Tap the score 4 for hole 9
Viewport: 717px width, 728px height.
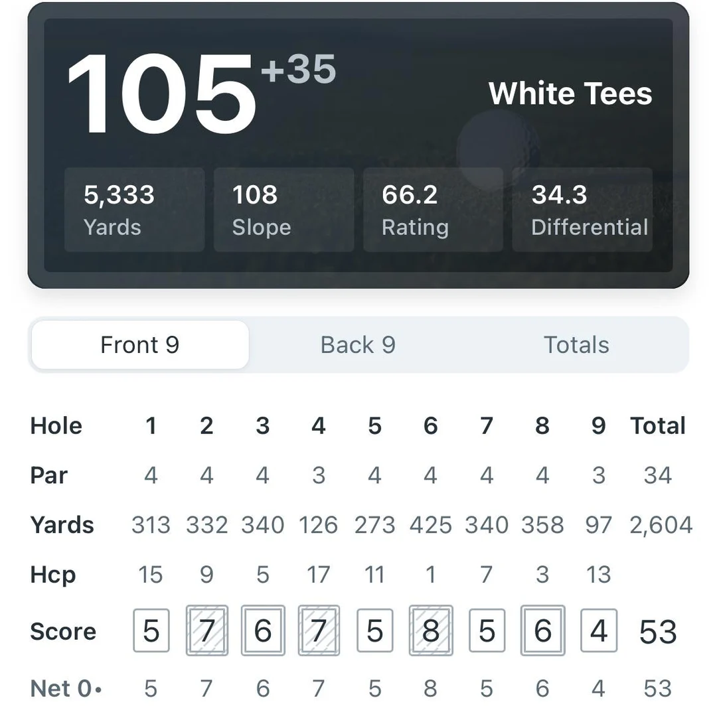[598, 631]
